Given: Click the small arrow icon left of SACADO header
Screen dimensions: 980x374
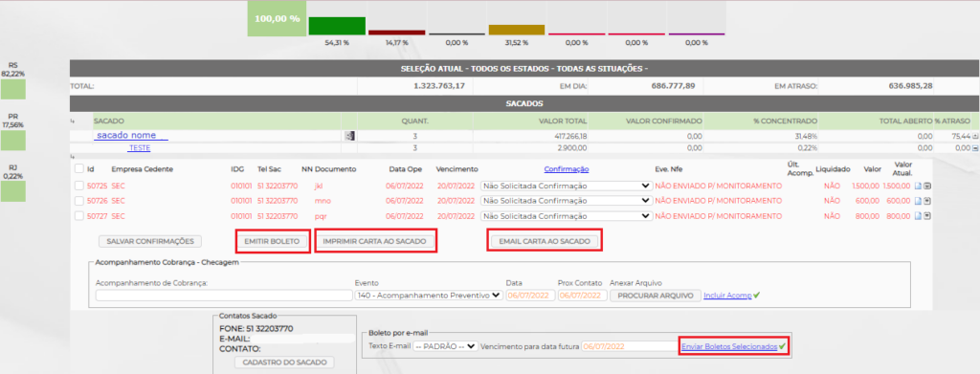Looking at the screenshot, I should coord(73,121).
